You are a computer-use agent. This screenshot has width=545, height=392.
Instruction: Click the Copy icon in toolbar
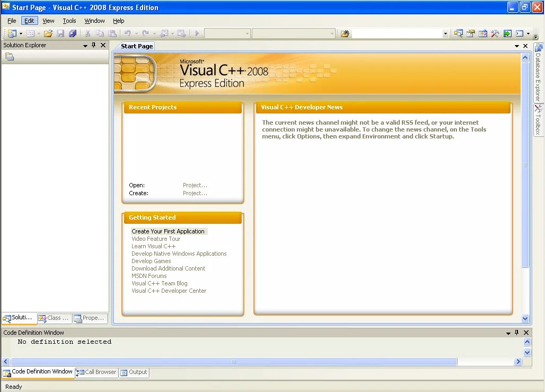100,33
